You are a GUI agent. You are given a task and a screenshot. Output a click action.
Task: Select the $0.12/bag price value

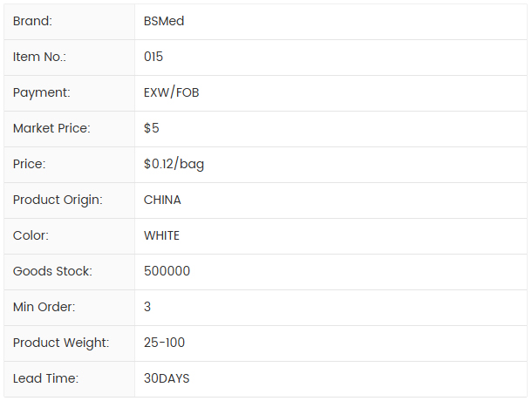(x=174, y=164)
